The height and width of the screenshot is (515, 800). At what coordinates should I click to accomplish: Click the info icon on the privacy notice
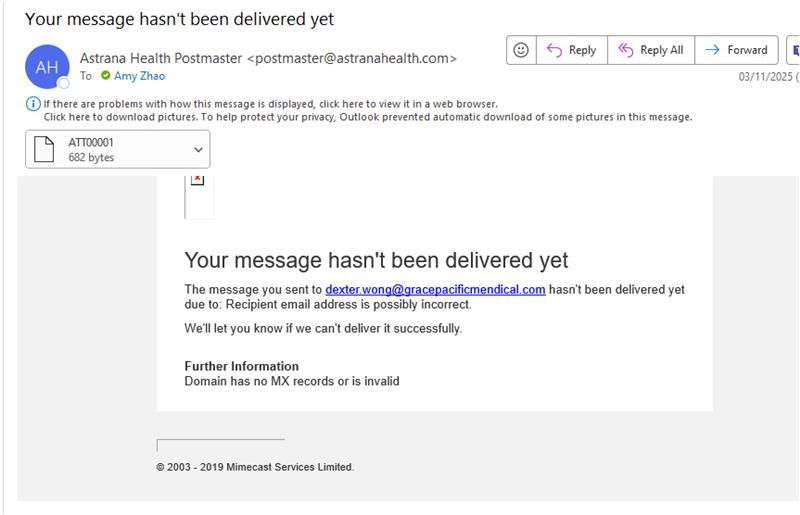33,104
